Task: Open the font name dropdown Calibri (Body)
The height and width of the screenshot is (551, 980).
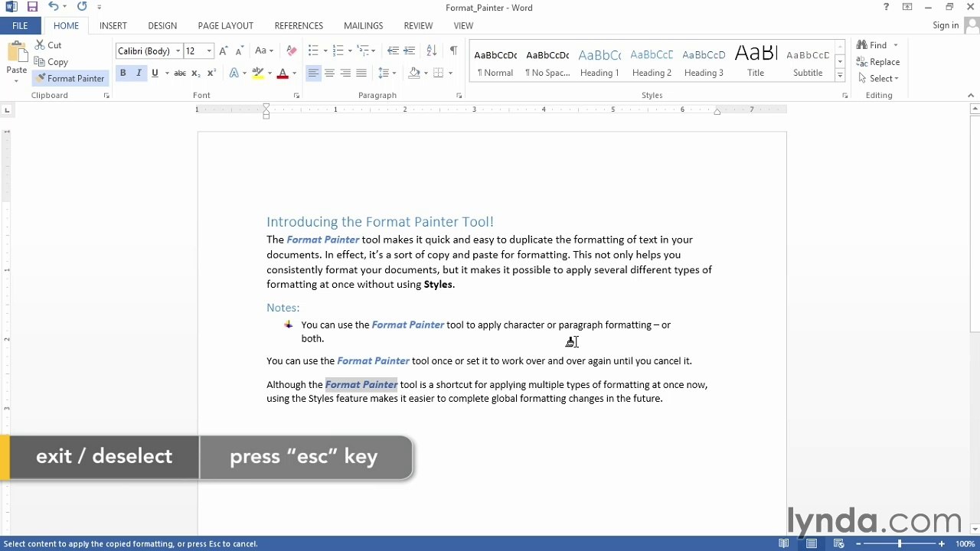Action: click(x=178, y=51)
